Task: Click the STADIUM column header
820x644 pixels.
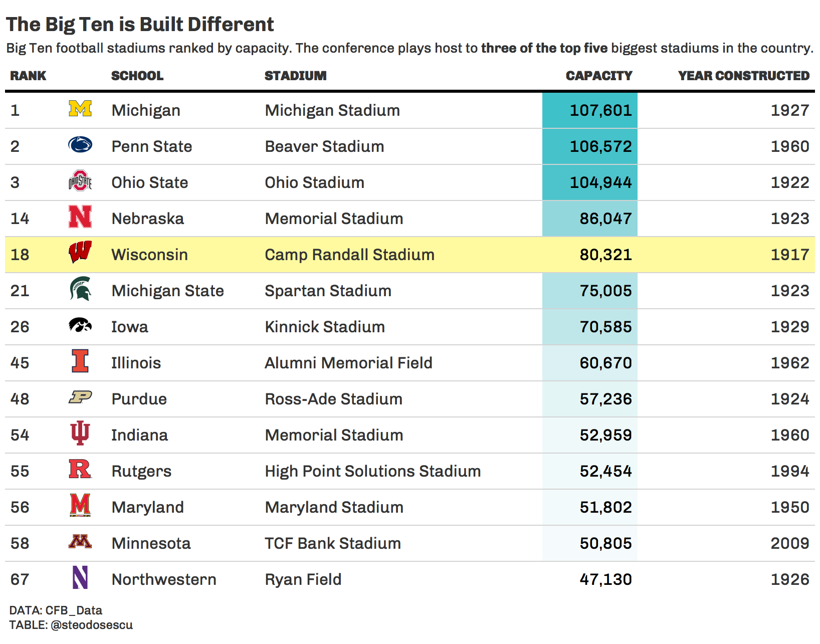Action: tap(296, 76)
